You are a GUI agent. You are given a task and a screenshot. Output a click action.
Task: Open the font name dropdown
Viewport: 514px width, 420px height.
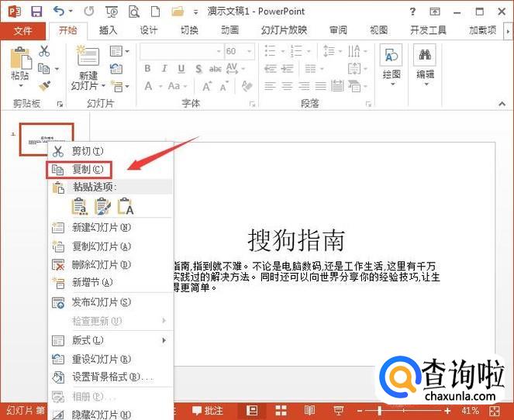tap(219, 51)
